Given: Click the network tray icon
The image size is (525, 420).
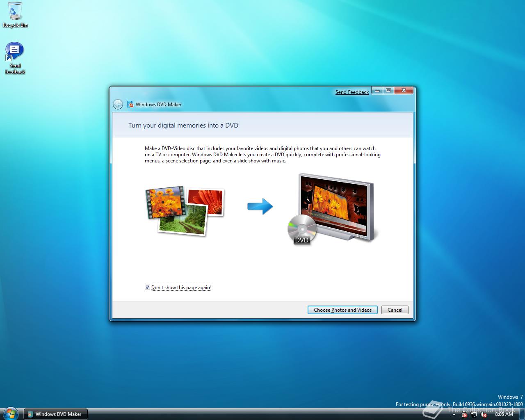Looking at the screenshot, I should [x=474, y=414].
